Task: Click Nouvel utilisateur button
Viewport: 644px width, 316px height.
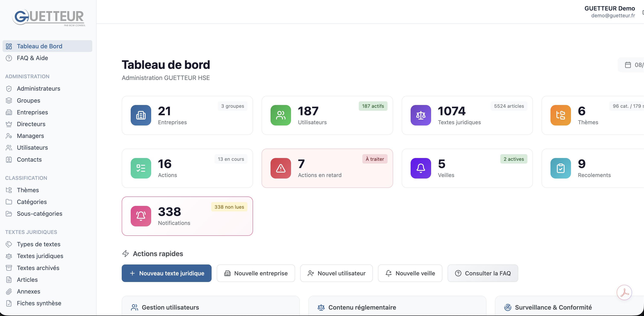Action: (336, 273)
